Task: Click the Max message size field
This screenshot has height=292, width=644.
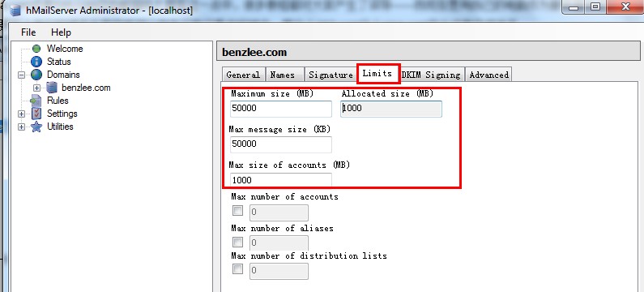Action: tap(280, 144)
